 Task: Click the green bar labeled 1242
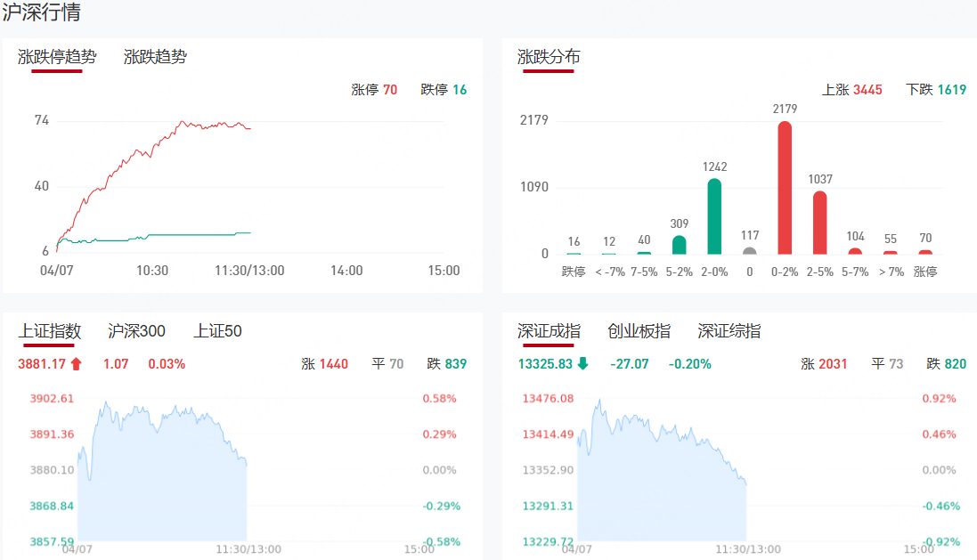point(714,217)
